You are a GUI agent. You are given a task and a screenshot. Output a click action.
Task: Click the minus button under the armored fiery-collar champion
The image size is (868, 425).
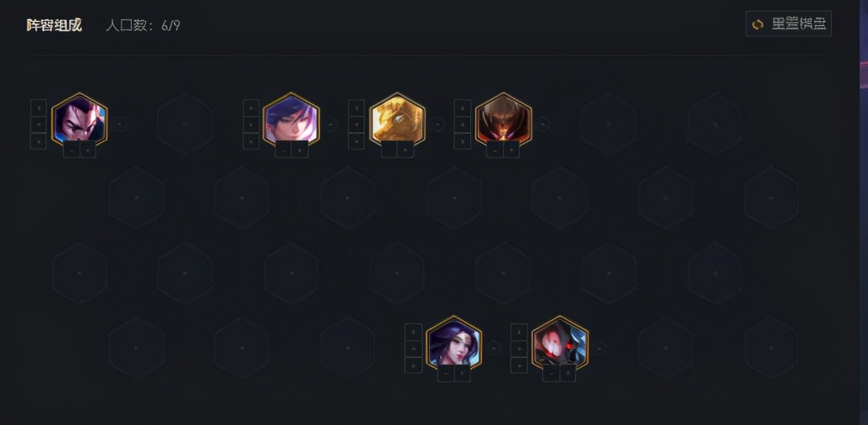pos(494,150)
